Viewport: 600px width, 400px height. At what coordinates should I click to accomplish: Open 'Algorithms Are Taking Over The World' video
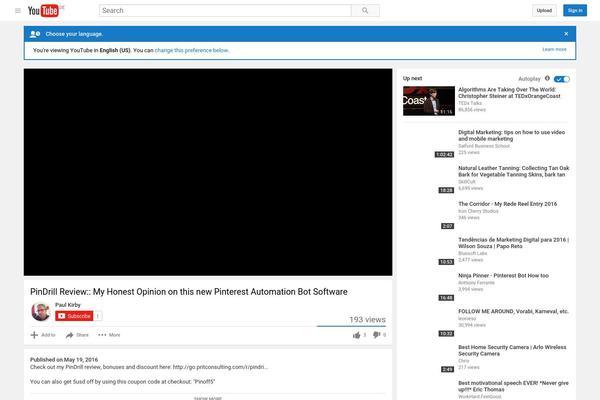tap(509, 93)
